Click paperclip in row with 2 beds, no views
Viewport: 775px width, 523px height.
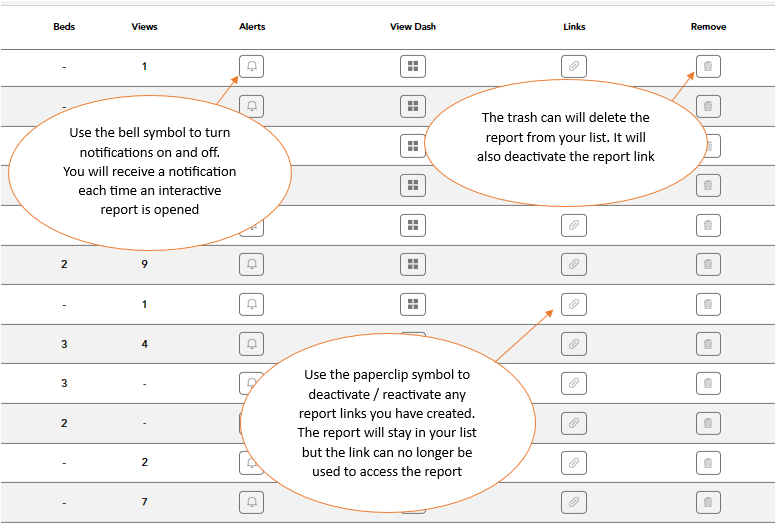[573, 423]
